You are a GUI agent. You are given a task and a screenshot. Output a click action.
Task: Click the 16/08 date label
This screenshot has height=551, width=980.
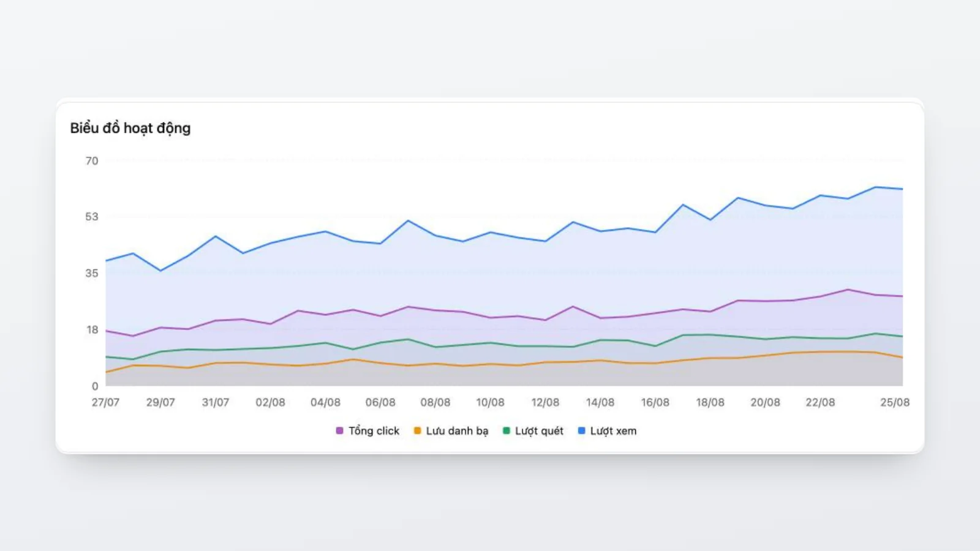point(655,403)
